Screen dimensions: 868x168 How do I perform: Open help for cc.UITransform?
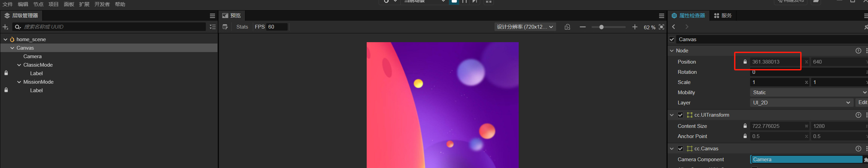coord(858,115)
